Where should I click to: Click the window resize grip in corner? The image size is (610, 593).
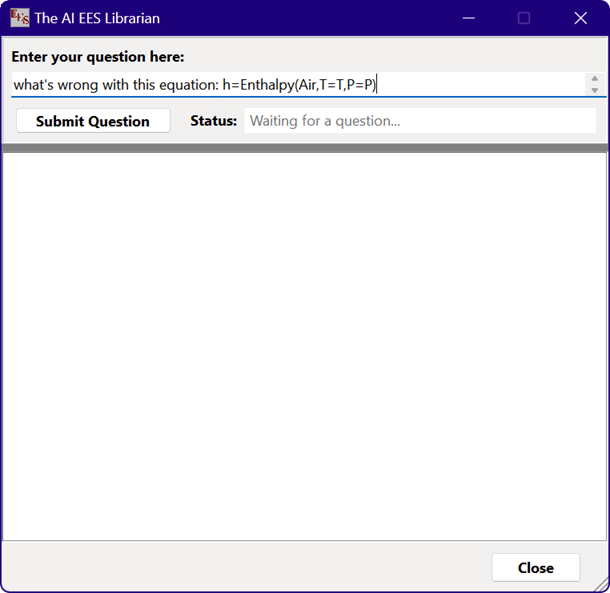[601, 585]
